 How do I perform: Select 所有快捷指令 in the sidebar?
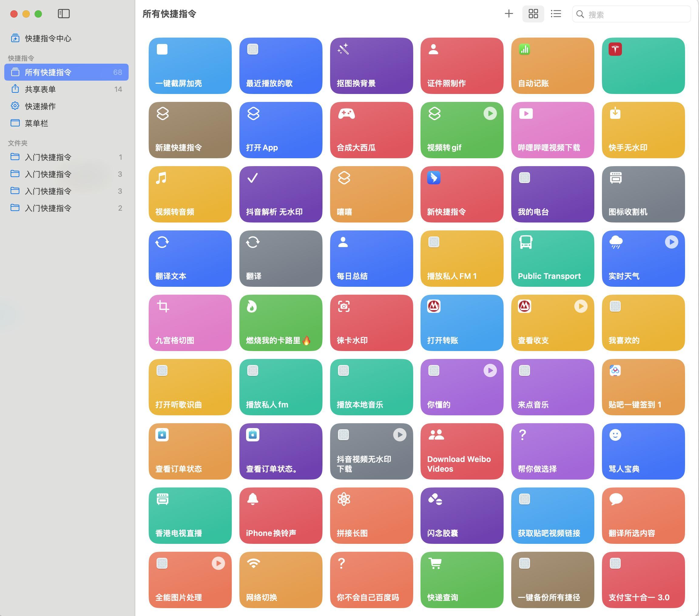66,72
